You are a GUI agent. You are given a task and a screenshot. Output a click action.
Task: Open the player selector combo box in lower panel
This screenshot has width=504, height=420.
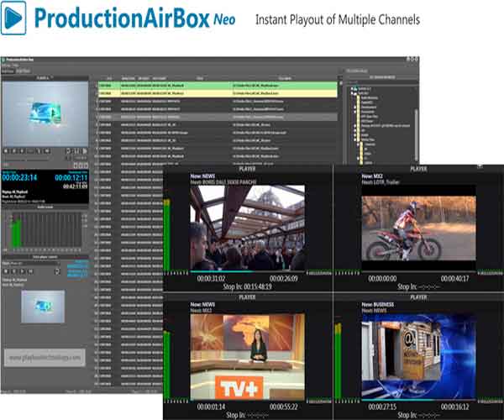click(31, 264)
